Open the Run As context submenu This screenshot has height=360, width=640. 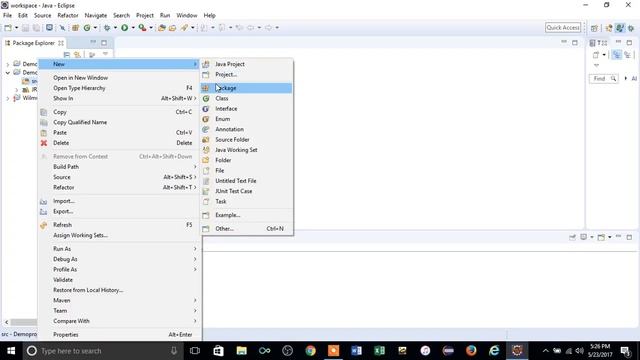tap(118, 249)
